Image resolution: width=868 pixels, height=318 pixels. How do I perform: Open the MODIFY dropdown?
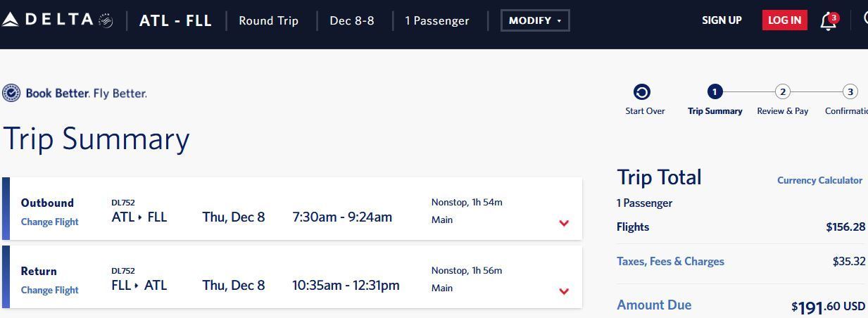tap(535, 20)
